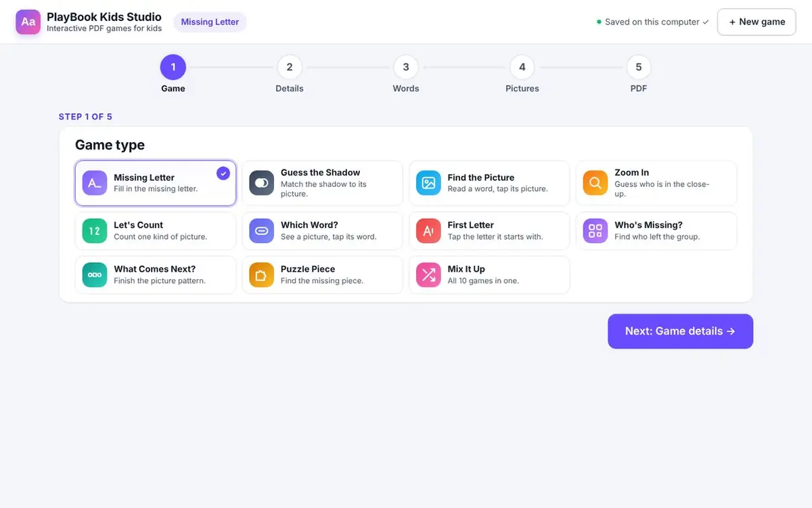Toggle the Missing Letter selected checkmark
The image size is (812, 508).
223,173
